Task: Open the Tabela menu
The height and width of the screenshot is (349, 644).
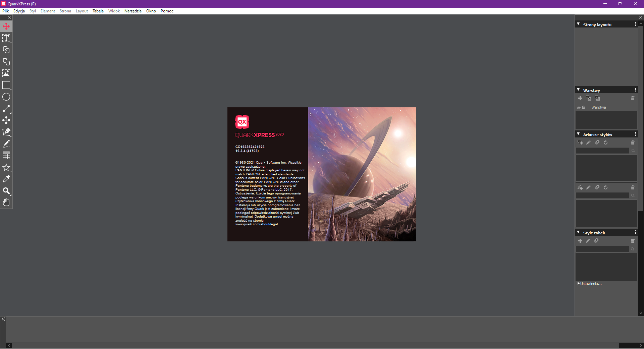Action: pyautogui.click(x=98, y=11)
